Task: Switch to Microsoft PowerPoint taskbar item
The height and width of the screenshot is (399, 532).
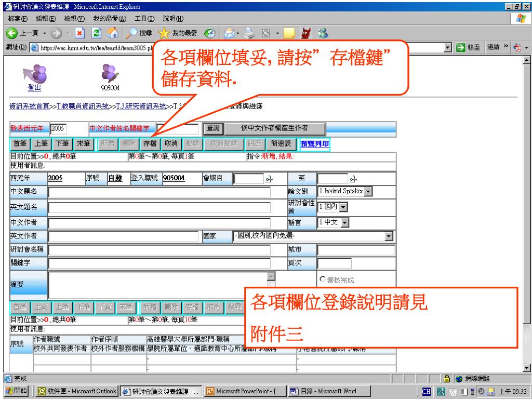Action: click(x=244, y=391)
